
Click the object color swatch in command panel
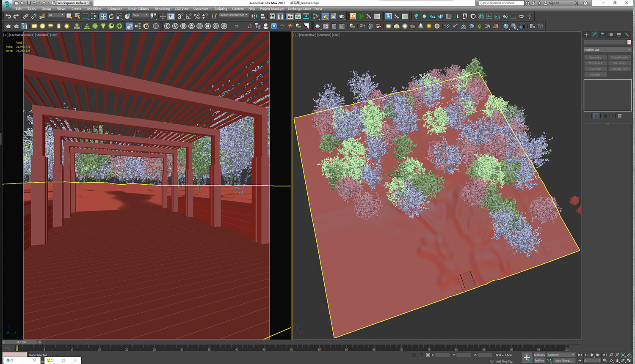[x=629, y=42]
